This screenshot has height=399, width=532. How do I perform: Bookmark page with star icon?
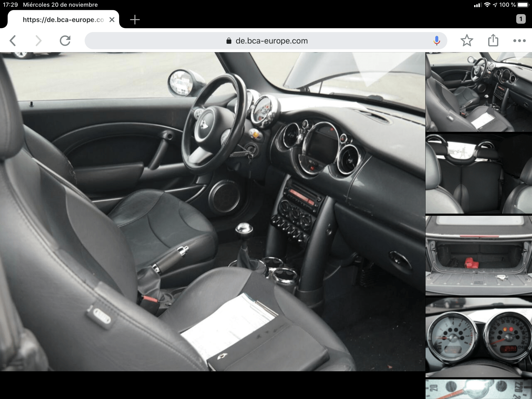[467, 41]
